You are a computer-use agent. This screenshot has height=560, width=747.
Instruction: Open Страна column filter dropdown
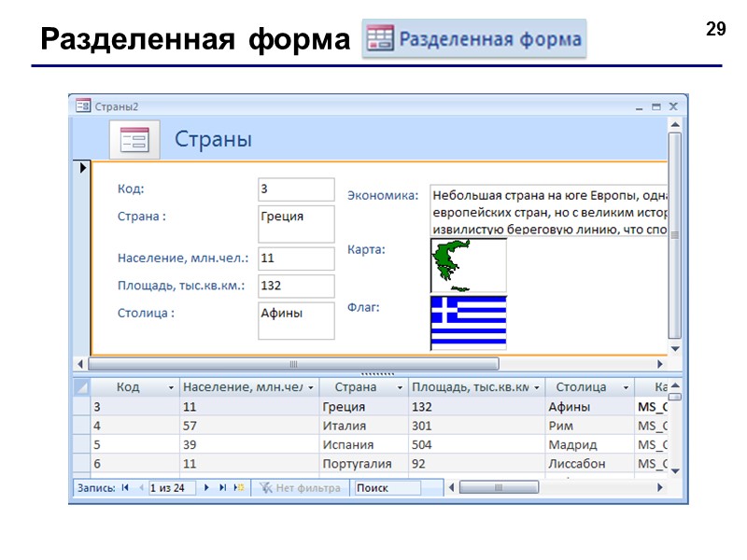tap(400, 388)
